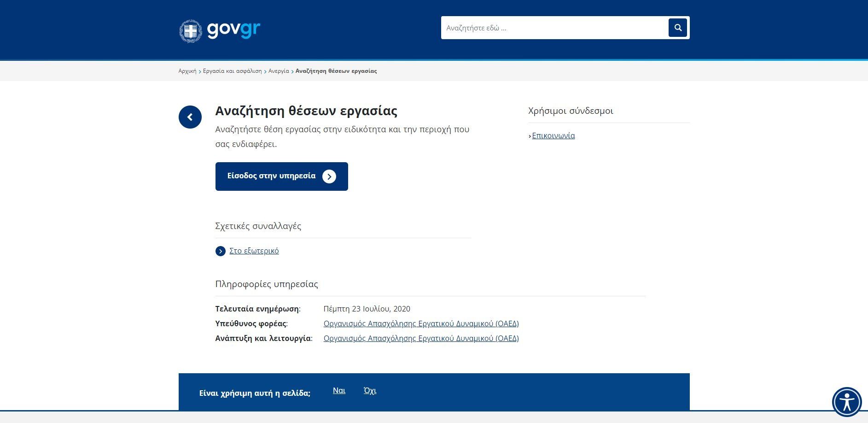Click the govgr wordmark logo
The width and height of the screenshot is (868, 423).
(234, 29)
